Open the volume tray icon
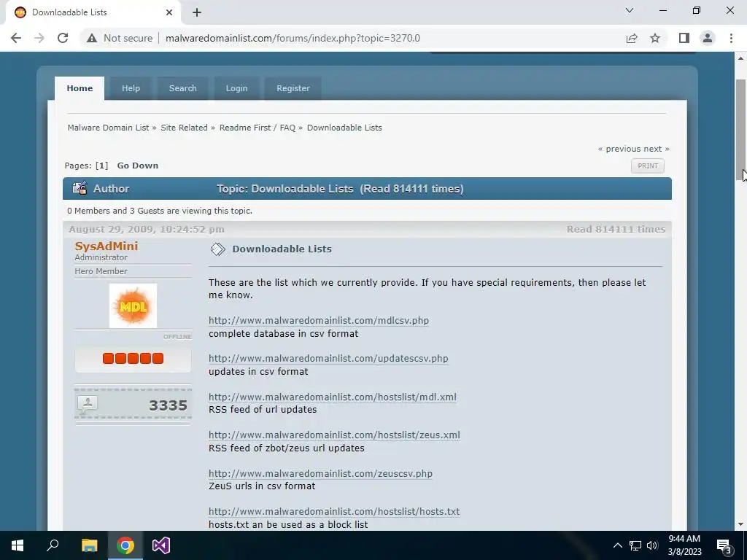Image resolution: width=747 pixels, height=560 pixels. (652, 545)
